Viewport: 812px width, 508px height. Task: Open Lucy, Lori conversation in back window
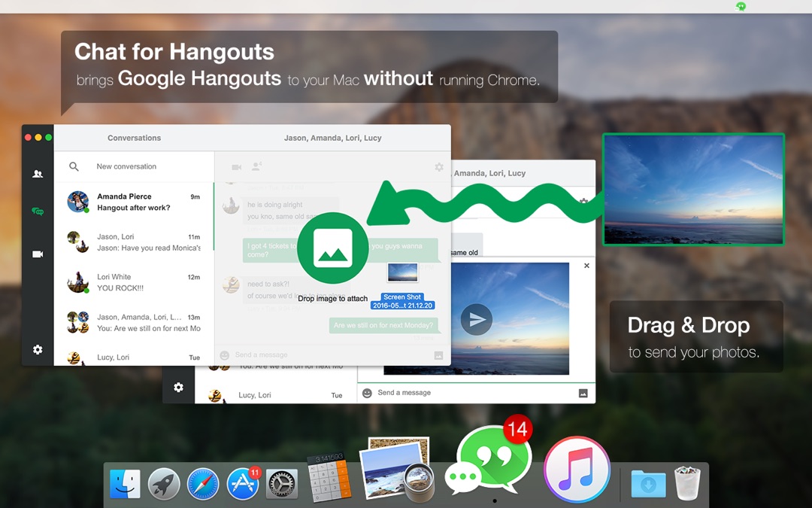pyautogui.click(x=275, y=395)
